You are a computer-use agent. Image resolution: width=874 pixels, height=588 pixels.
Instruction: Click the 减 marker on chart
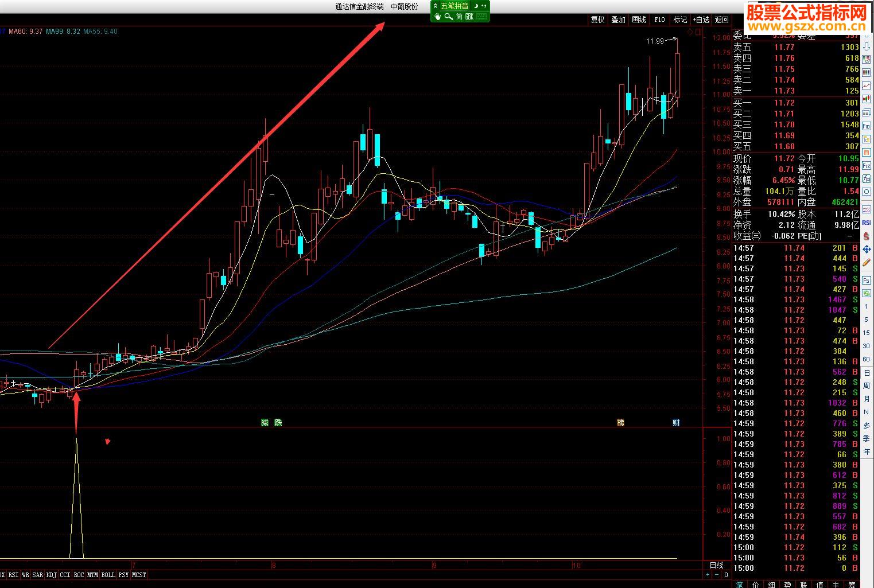tap(265, 422)
